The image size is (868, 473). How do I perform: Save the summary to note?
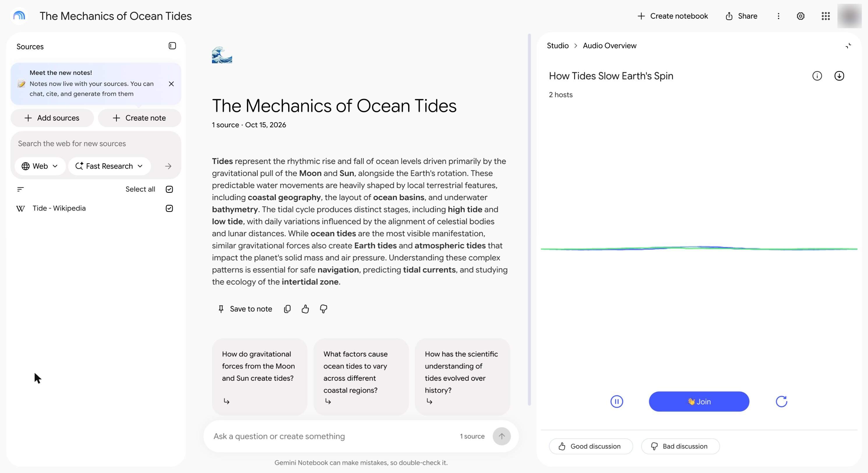245,309
